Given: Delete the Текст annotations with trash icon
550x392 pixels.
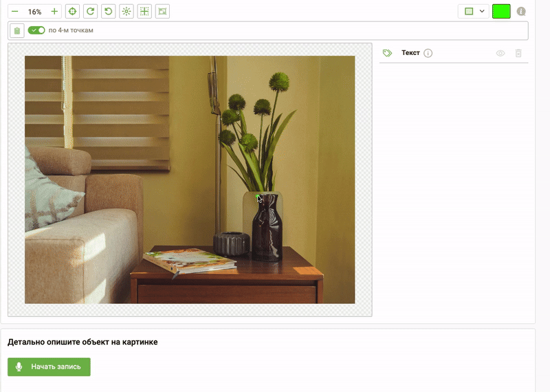Looking at the screenshot, I should [x=518, y=53].
